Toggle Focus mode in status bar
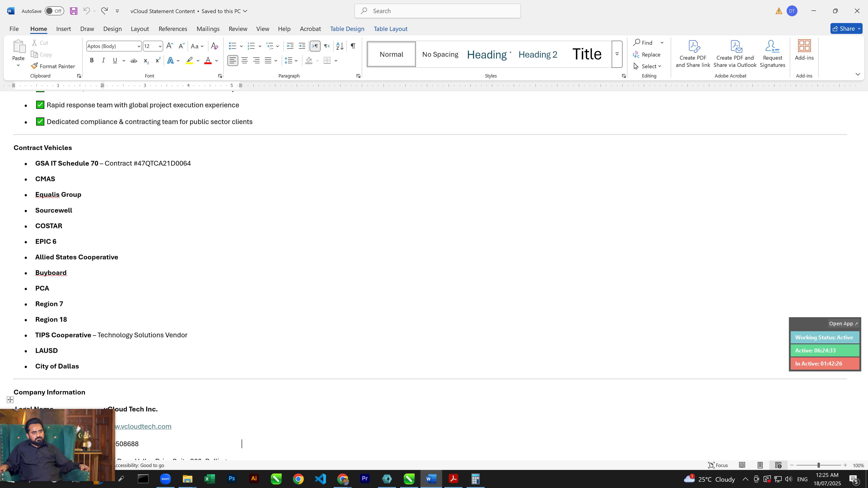The height and width of the screenshot is (488, 868). [x=718, y=465]
